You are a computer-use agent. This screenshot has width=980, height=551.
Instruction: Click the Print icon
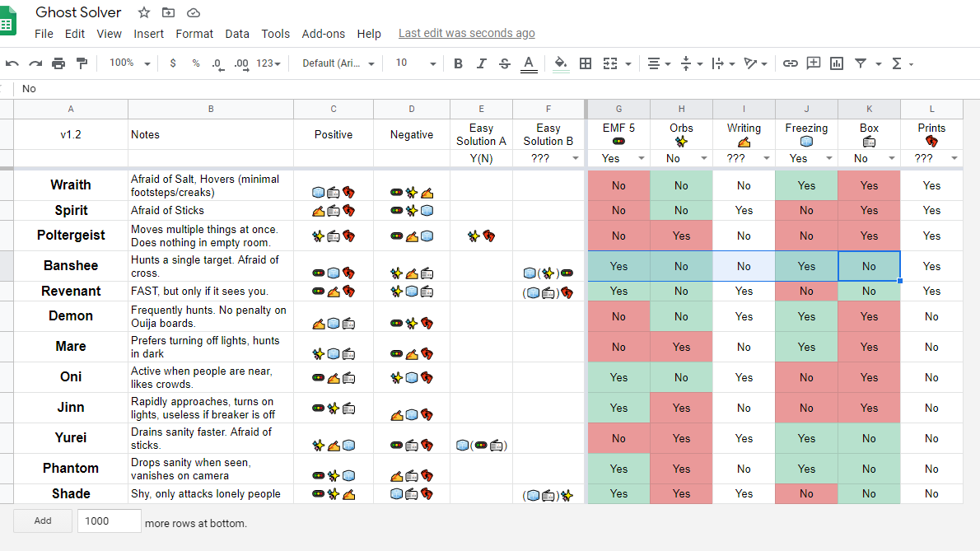tap(58, 63)
